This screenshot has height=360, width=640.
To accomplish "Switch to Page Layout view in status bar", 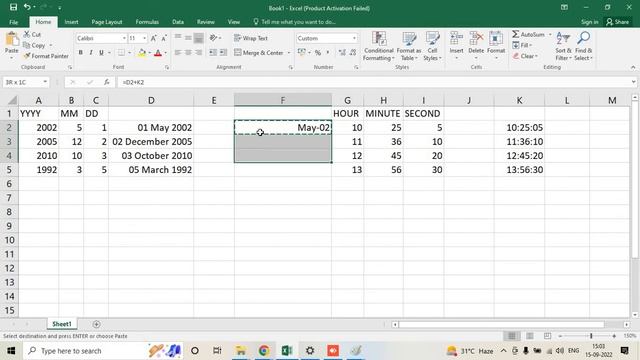I will [530, 336].
